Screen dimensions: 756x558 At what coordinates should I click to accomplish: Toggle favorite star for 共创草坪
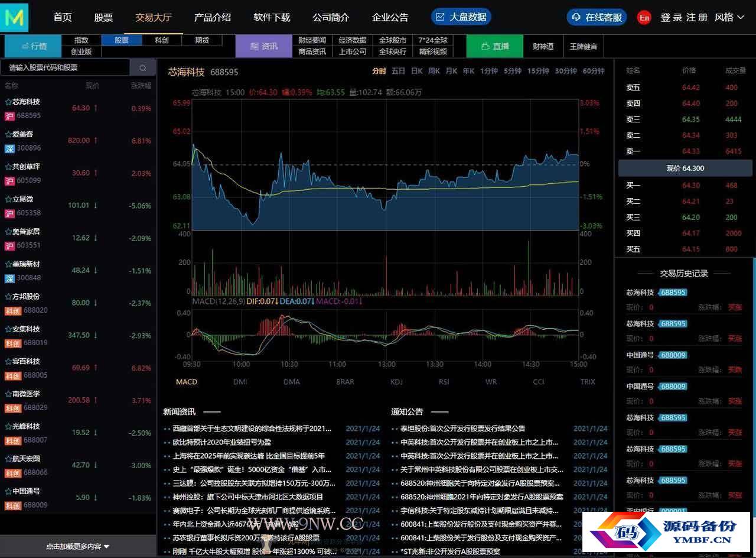click(8, 167)
